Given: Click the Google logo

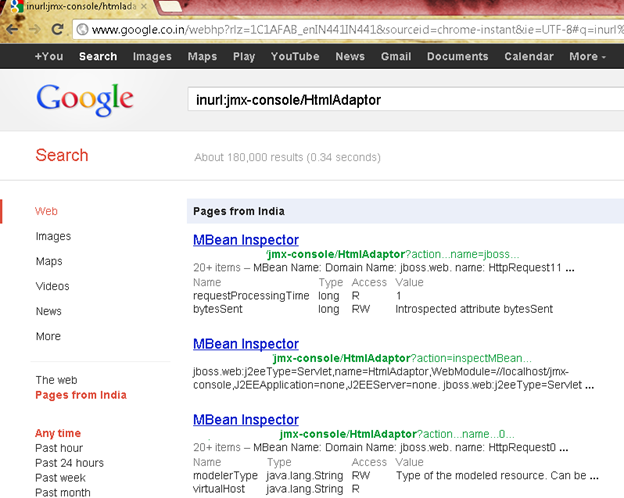Looking at the screenshot, I should click(x=84, y=99).
